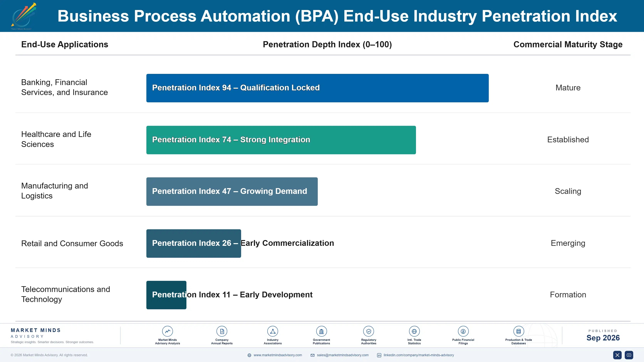Viewport: 644px width, 362px height.
Task: Open www.marketmindsadvisory.com link
Action: point(278,355)
